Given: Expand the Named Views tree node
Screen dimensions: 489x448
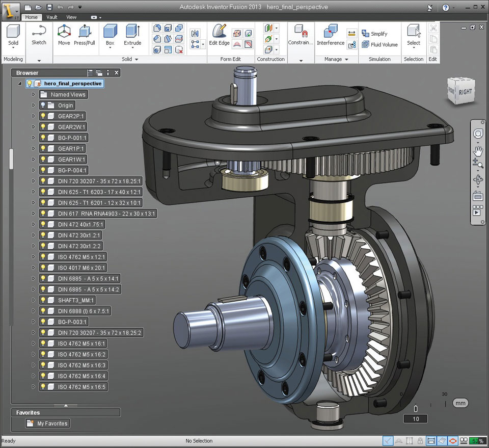Looking at the screenshot, I should coord(34,95).
